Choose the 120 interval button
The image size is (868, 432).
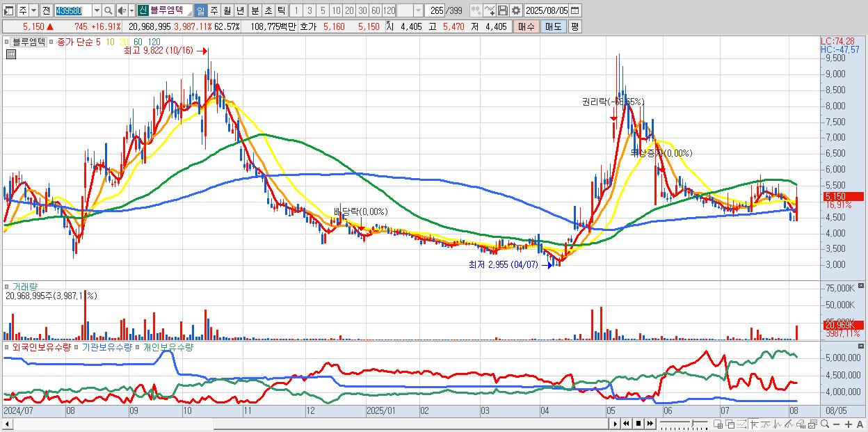pyautogui.click(x=389, y=10)
